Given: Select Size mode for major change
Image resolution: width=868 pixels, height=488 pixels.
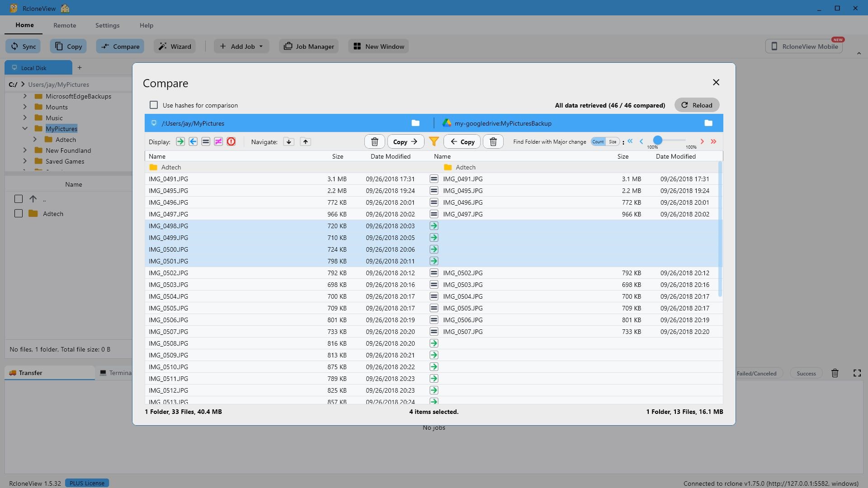Looking at the screenshot, I should [x=613, y=142].
